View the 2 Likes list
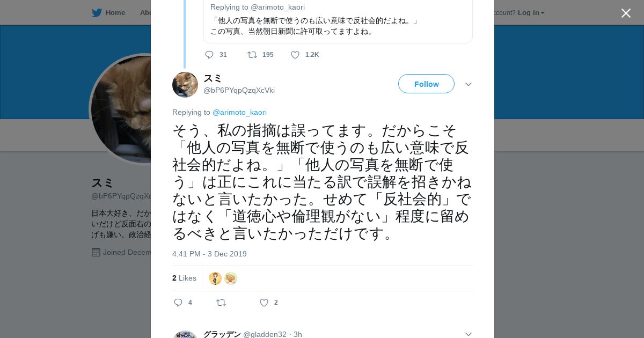The width and height of the screenshot is (644, 338). (x=184, y=278)
